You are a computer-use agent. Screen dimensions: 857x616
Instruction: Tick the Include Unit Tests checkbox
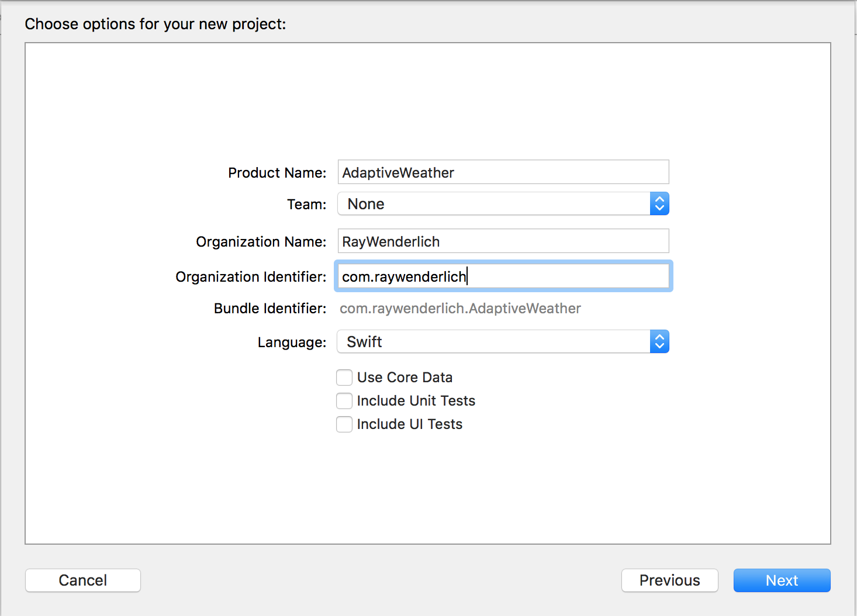coord(344,401)
